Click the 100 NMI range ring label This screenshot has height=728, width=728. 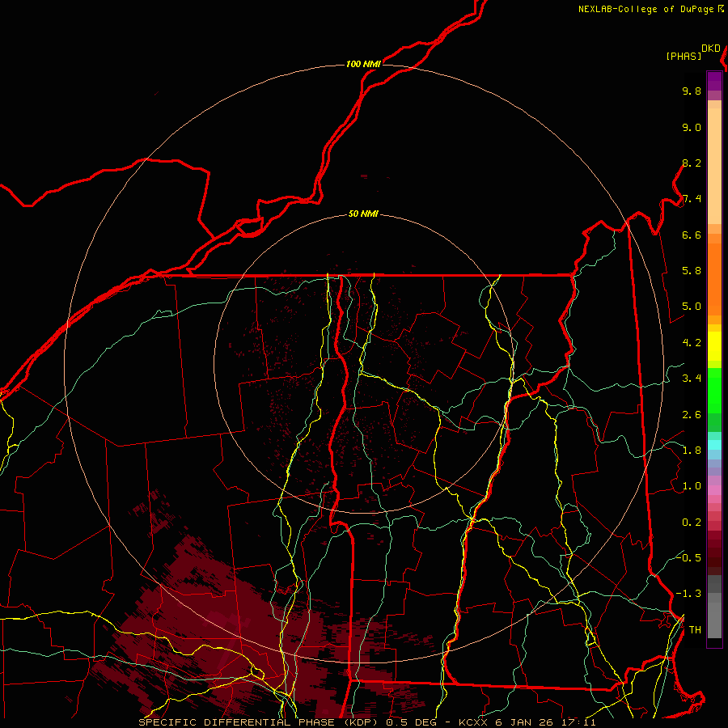[x=363, y=64]
